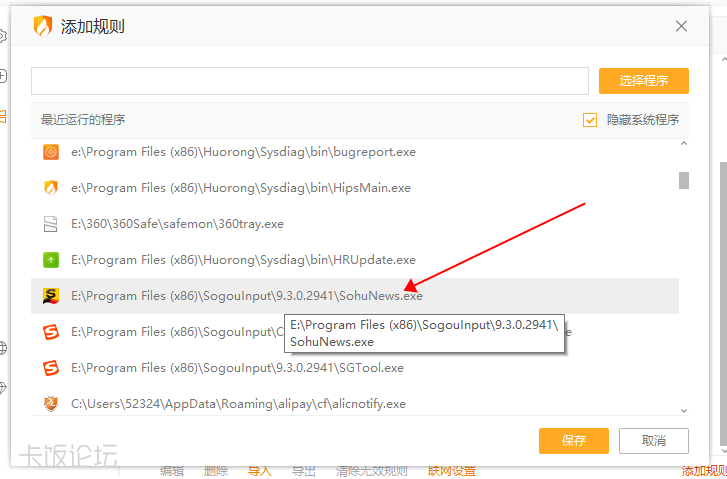Click 删除 in the background window
Image resolution: width=727 pixels, height=479 pixels.
216,472
